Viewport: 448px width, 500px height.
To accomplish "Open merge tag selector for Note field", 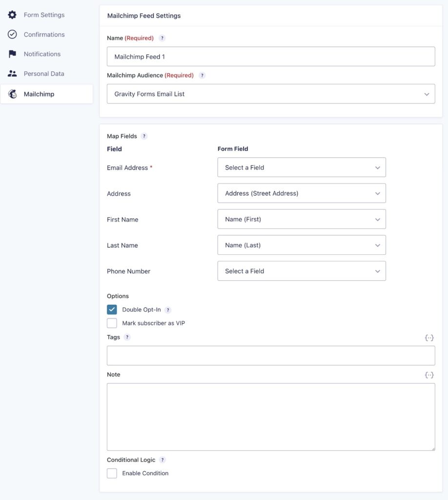I will tap(429, 375).
